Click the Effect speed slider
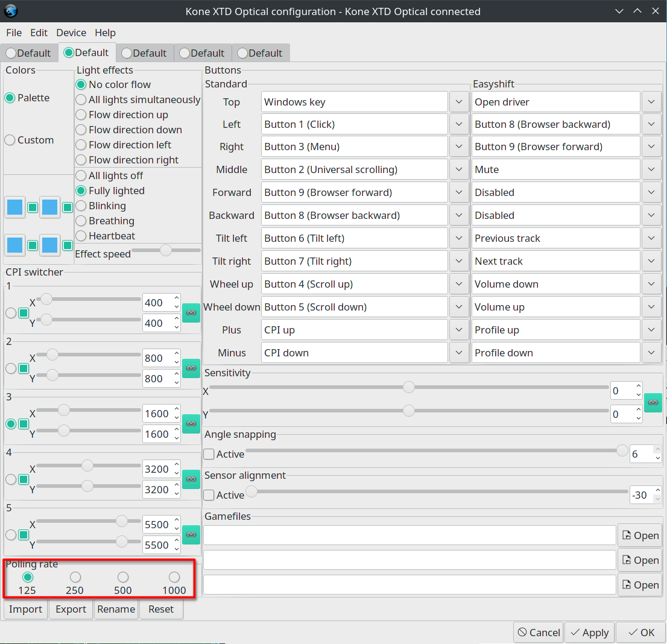Image resolution: width=667 pixels, height=644 pixels. pos(166,250)
